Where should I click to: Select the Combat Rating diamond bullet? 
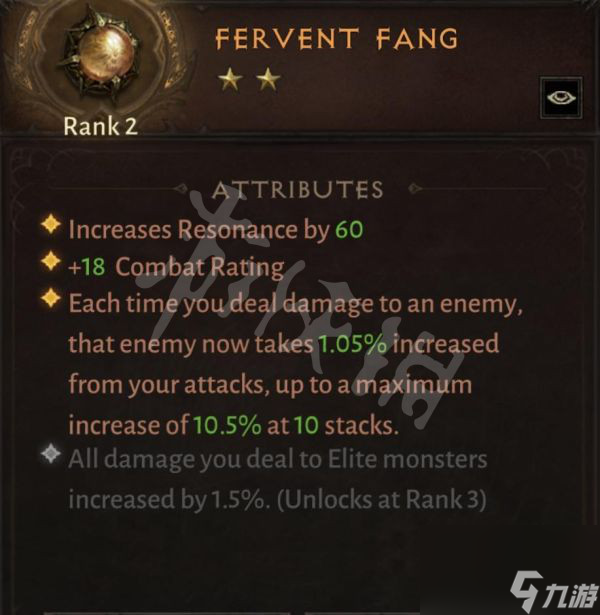coord(51,261)
